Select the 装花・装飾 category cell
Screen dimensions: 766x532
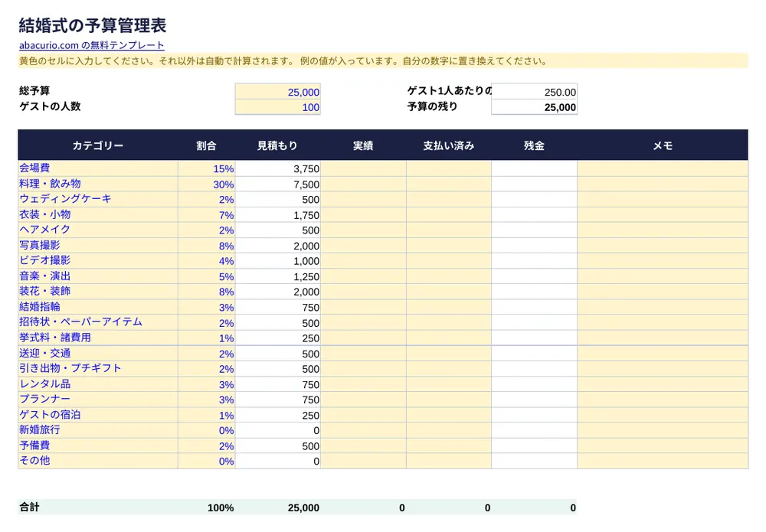[98, 292]
